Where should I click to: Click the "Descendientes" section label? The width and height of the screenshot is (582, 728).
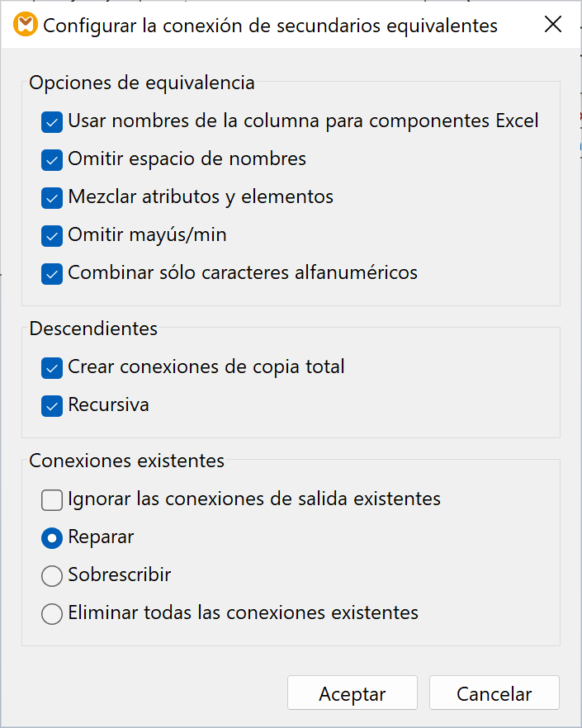(94, 329)
